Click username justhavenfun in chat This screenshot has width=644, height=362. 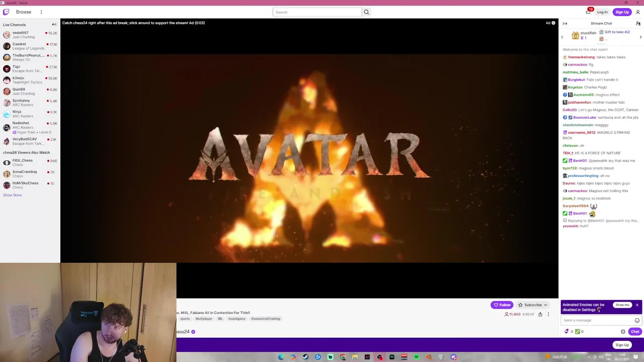pos(579,103)
